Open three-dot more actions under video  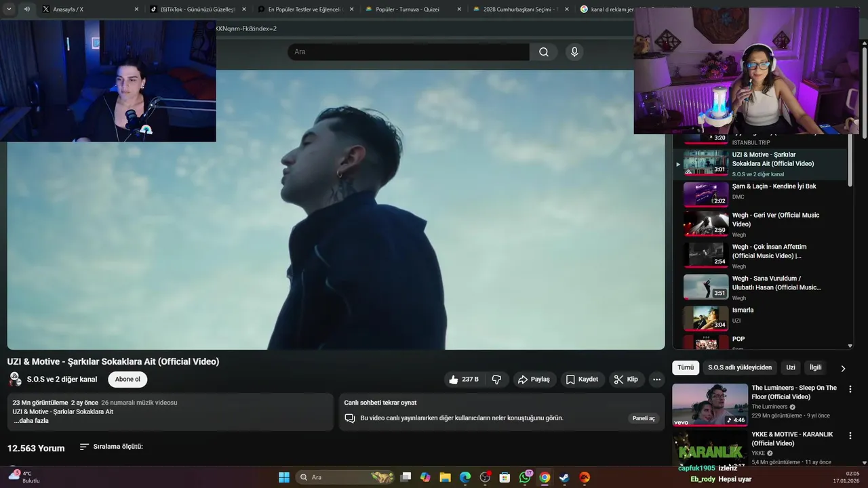click(656, 380)
